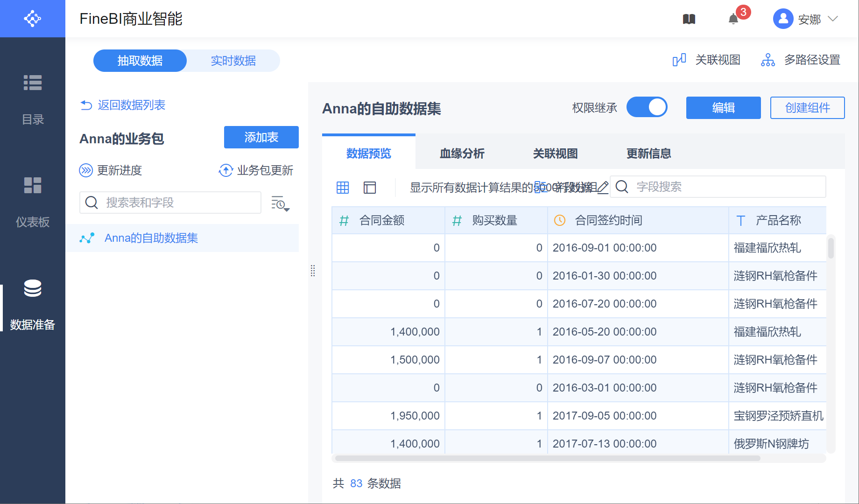Click the 1,950,000 amount cell
The width and height of the screenshot is (859, 504).
point(388,416)
